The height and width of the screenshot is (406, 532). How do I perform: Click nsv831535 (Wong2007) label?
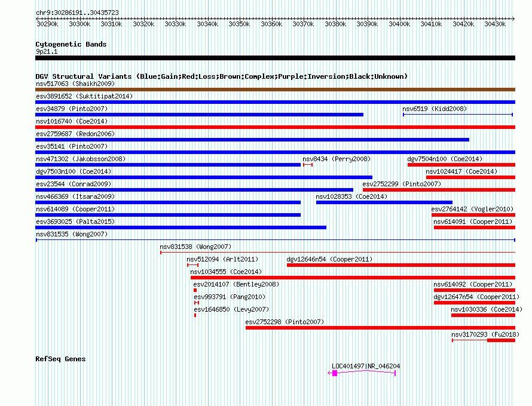[x=72, y=234]
